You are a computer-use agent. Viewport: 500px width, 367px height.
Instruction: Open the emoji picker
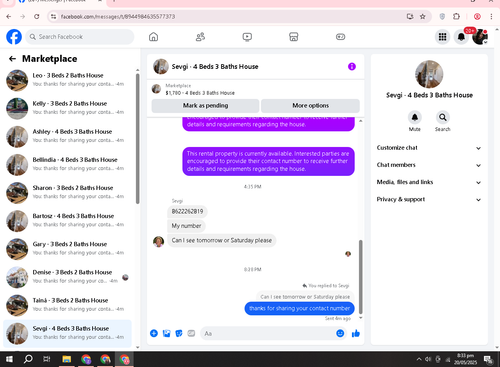click(x=340, y=333)
